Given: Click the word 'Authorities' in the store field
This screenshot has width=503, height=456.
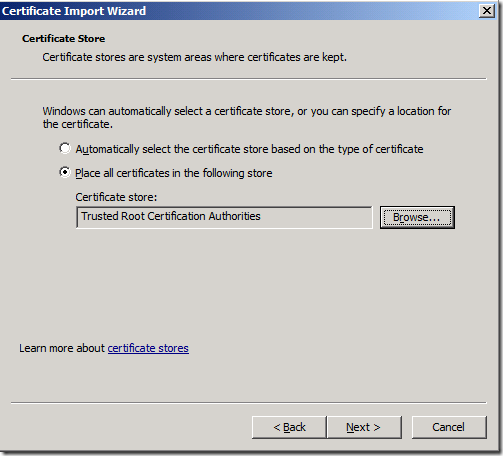Looking at the screenshot, I should pyautogui.click(x=235, y=216).
